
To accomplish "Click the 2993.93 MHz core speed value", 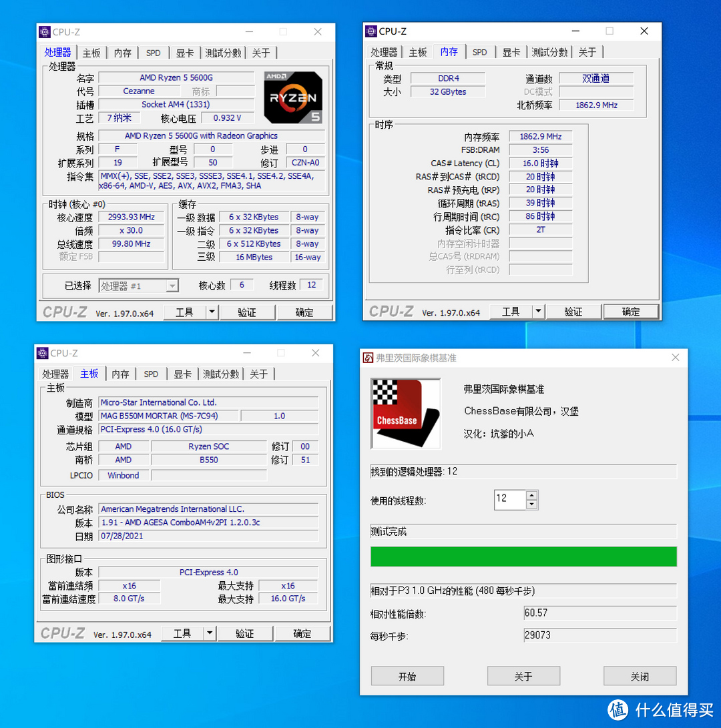I will (x=132, y=217).
